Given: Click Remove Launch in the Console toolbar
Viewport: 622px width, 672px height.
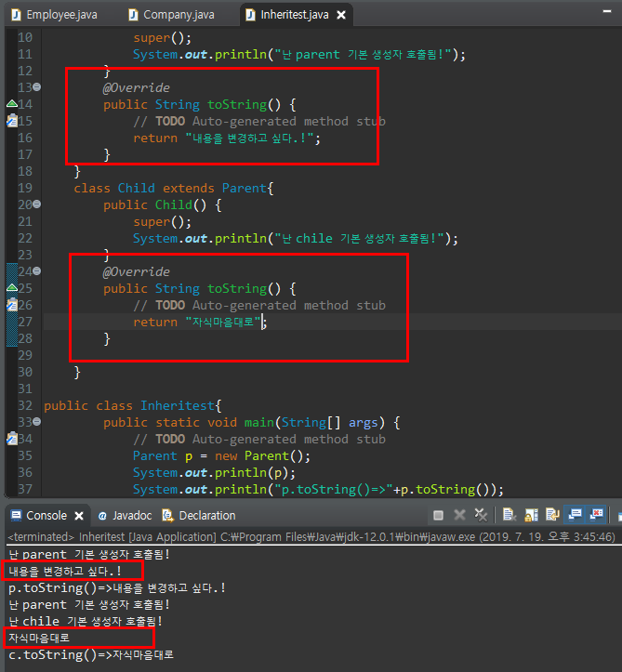Looking at the screenshot, I should [x=459, y=515].
